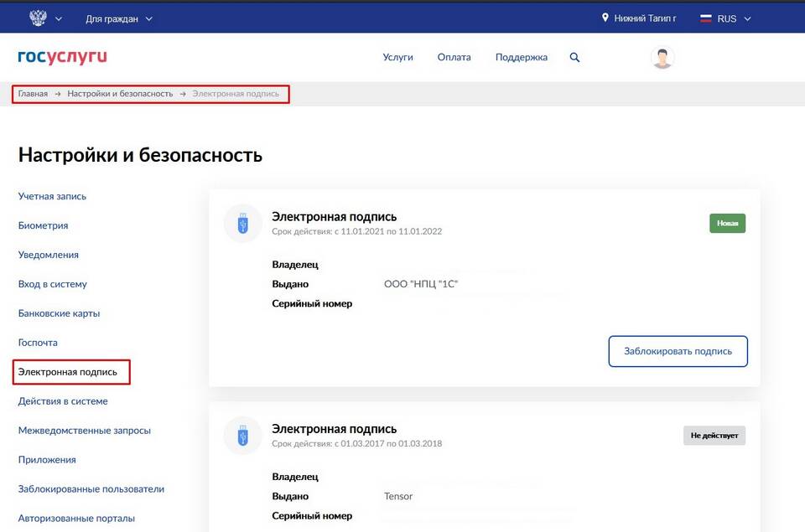The image size is (805, 532).
Task: Click the green "Новая" status badge
Action: 727,224
